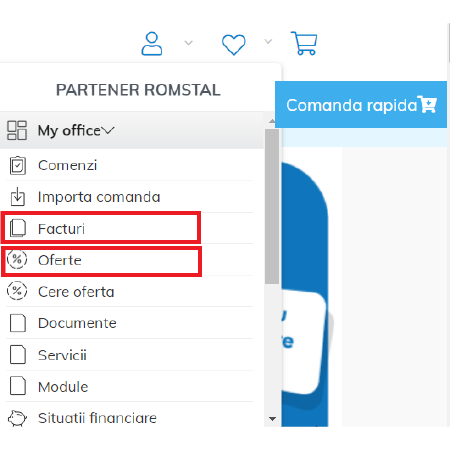
Task: Click the Comanda rapida button
Action: click(361, 105)
